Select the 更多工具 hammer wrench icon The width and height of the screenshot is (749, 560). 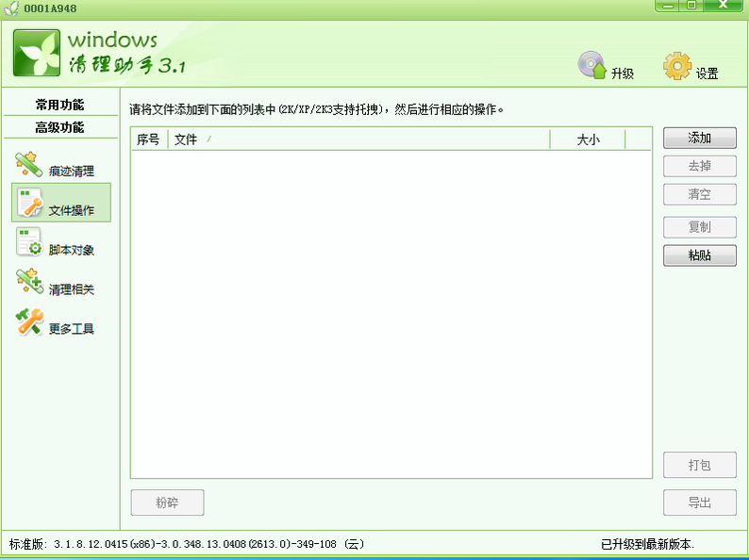[x=29, y=321]
